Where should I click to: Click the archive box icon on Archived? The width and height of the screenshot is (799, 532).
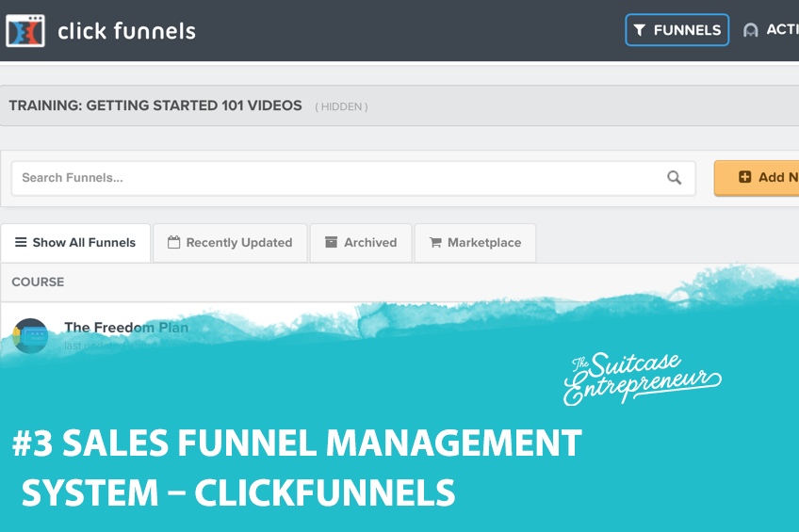[x=332, y=242]
